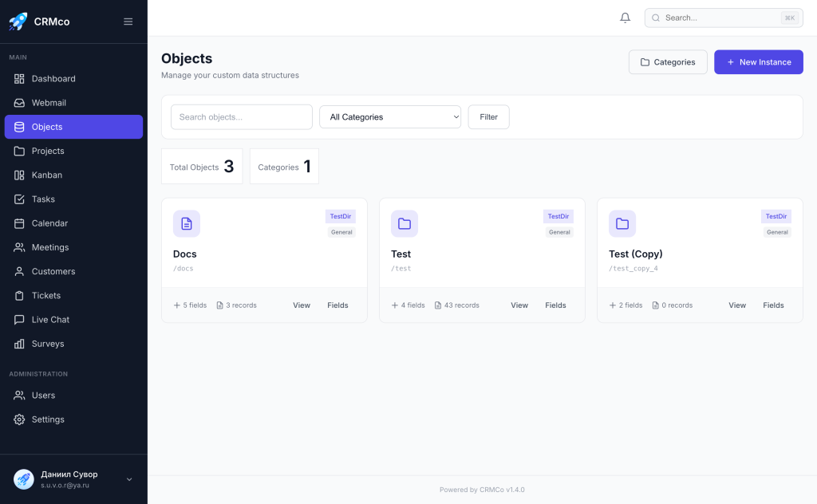
Task: Expand the user profile menu chevron
Action: pyautogui.click(x=129, y=479)
